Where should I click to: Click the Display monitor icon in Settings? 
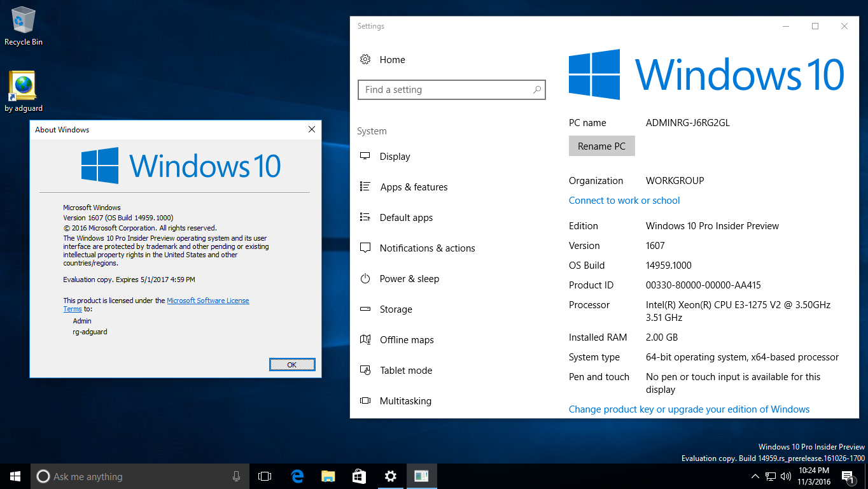(x=365, y=156)
